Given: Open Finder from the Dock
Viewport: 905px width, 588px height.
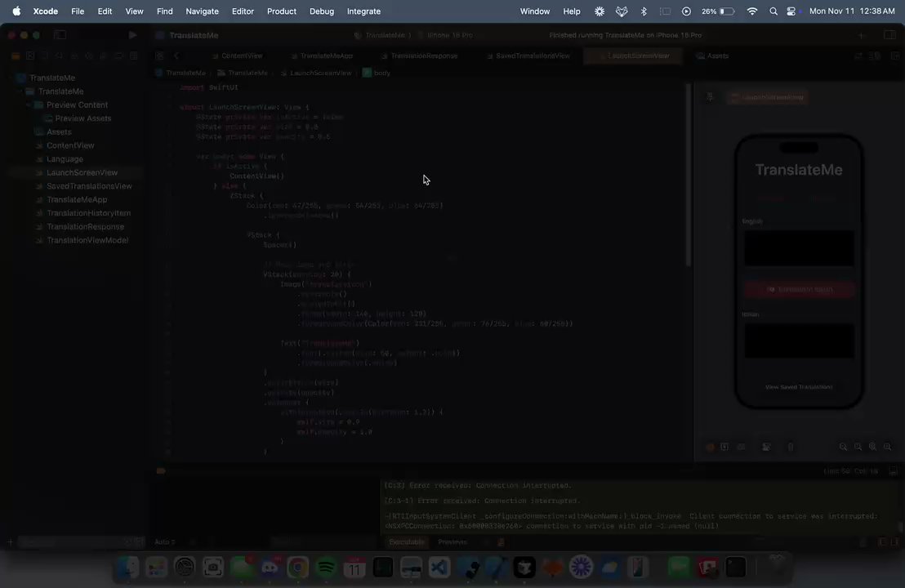Looking at the screenshot, I should (x=128, y=568).
